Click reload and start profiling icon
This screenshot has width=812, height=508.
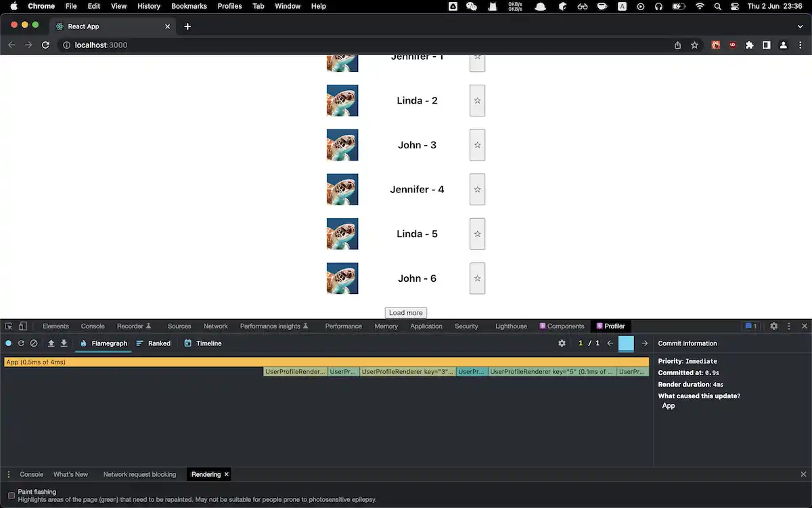21,343
